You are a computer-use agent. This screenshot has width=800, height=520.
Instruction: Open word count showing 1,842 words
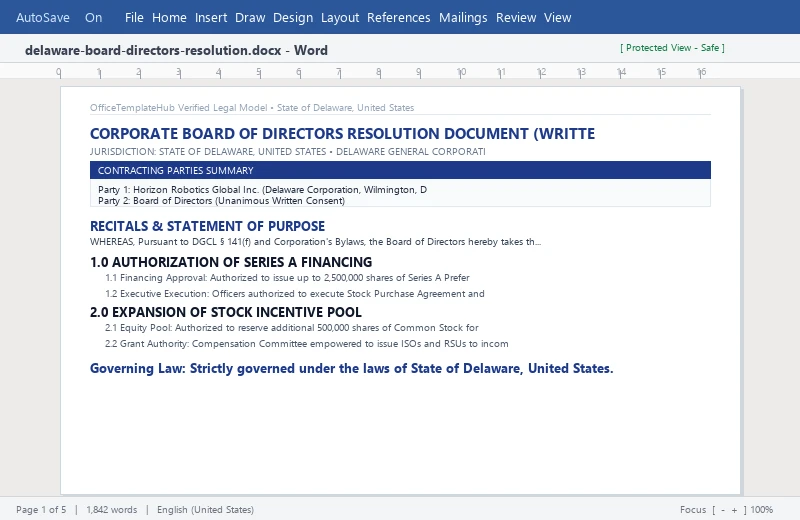coord(112,509)
